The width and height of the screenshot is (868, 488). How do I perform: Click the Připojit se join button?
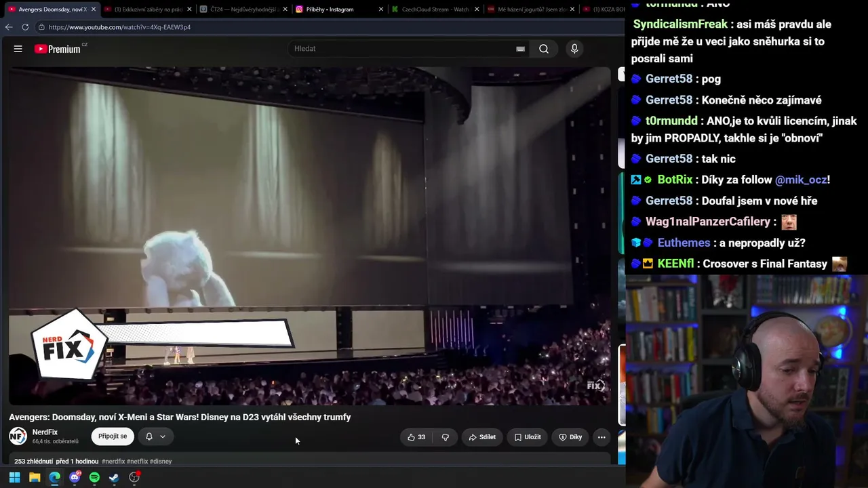coord(113,436)
